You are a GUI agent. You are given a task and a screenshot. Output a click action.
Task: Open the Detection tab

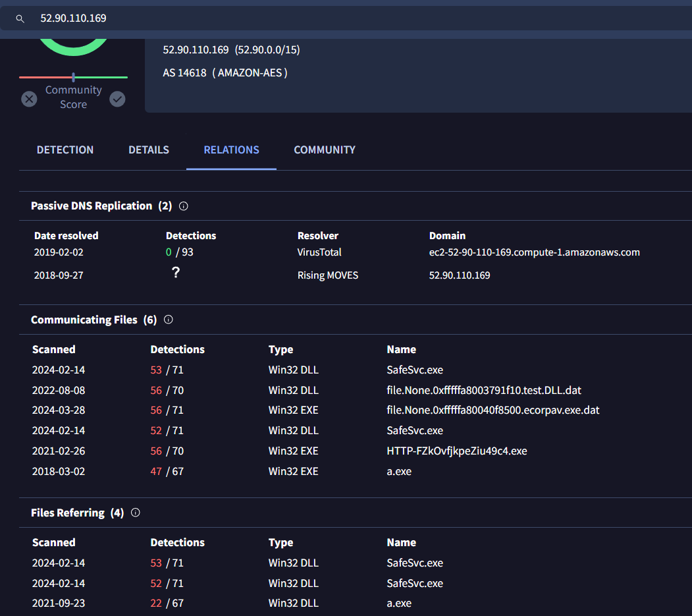pos(65,150)
